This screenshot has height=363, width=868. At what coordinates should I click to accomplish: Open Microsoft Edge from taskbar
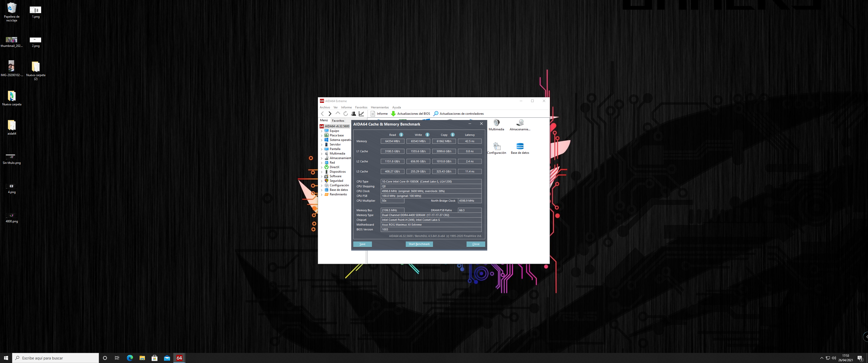click(130, 358)
